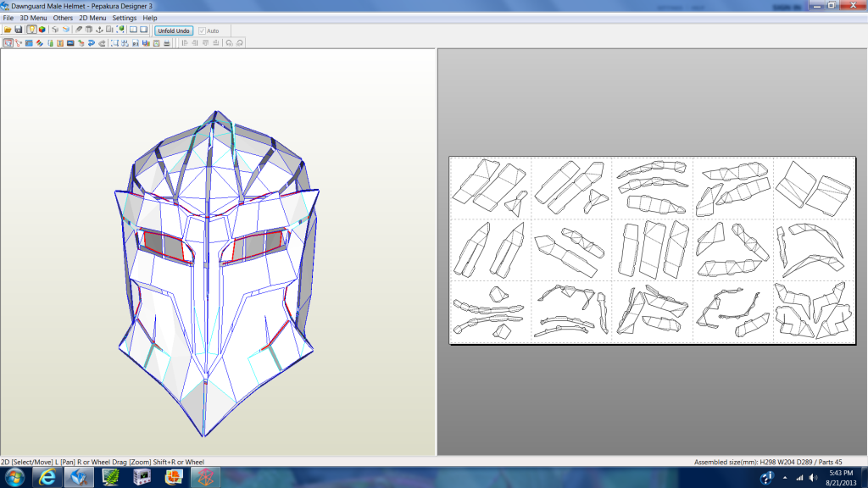The image size is (868, 488).
Task: Click the gray folded-paper icon beside the anchor
Action: point(88,30)
